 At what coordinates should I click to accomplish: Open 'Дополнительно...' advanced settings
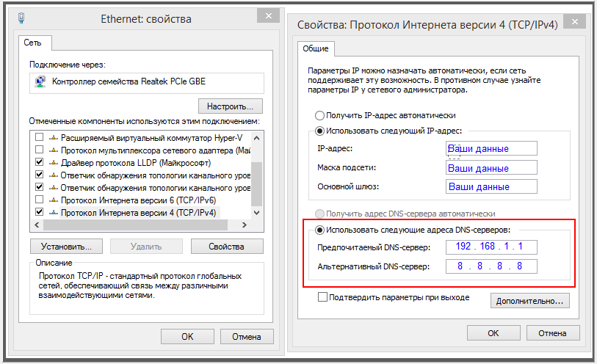tap(529, 300)
